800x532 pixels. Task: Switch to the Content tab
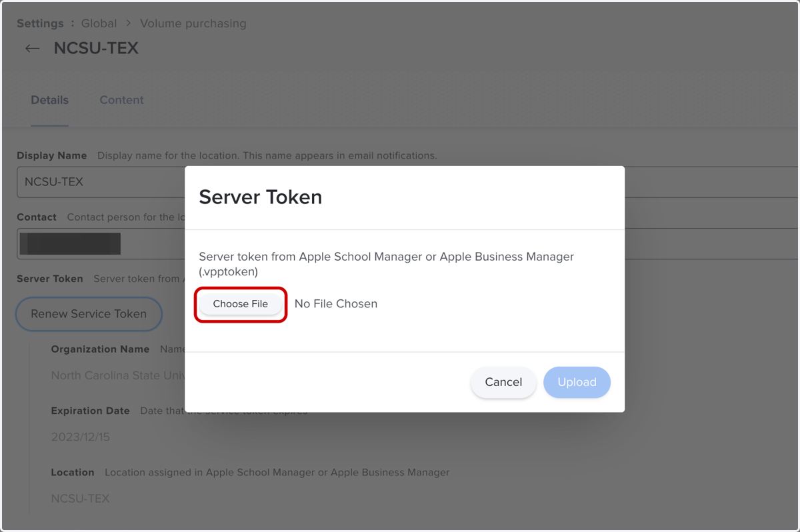point(121,100)
